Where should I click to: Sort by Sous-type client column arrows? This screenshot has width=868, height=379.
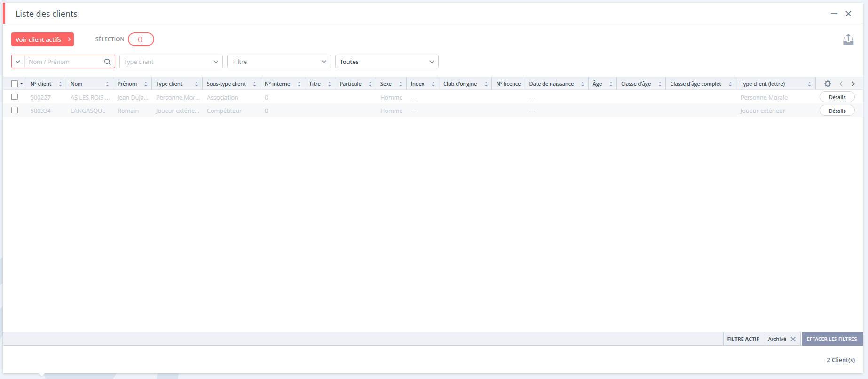(254, 84)
